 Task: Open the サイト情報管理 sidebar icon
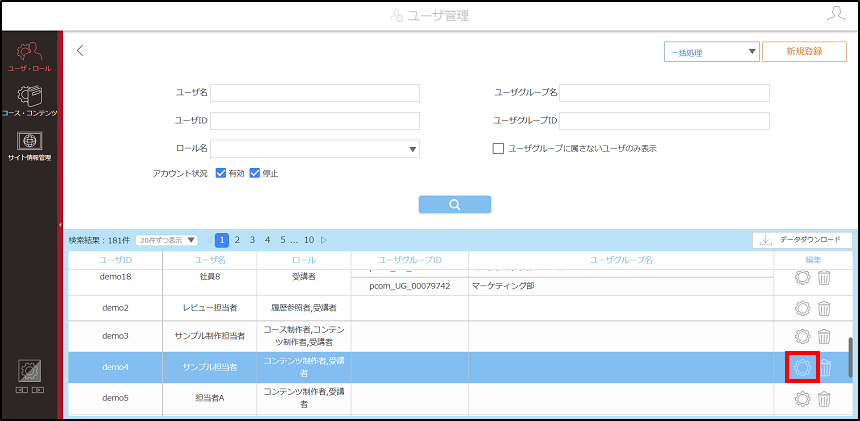tap(29, 146)
